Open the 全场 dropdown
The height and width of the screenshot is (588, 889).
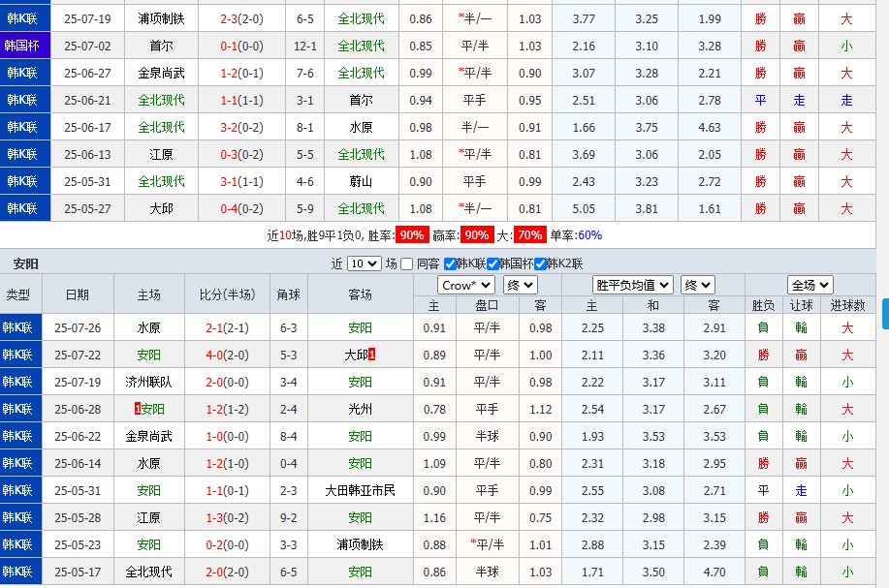point(809,285)
